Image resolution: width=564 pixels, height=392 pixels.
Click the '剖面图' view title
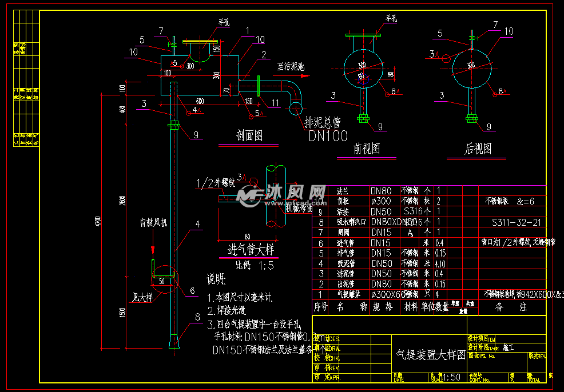(x=249, y=135)
